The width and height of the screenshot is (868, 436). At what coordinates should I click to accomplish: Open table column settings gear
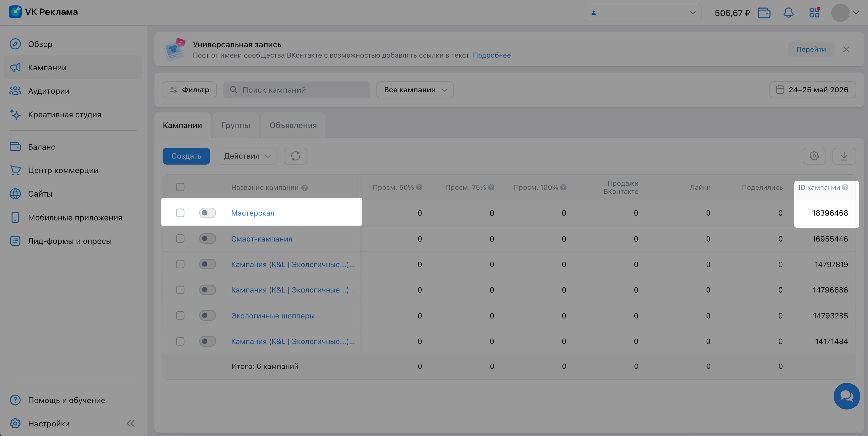point(814,156)
